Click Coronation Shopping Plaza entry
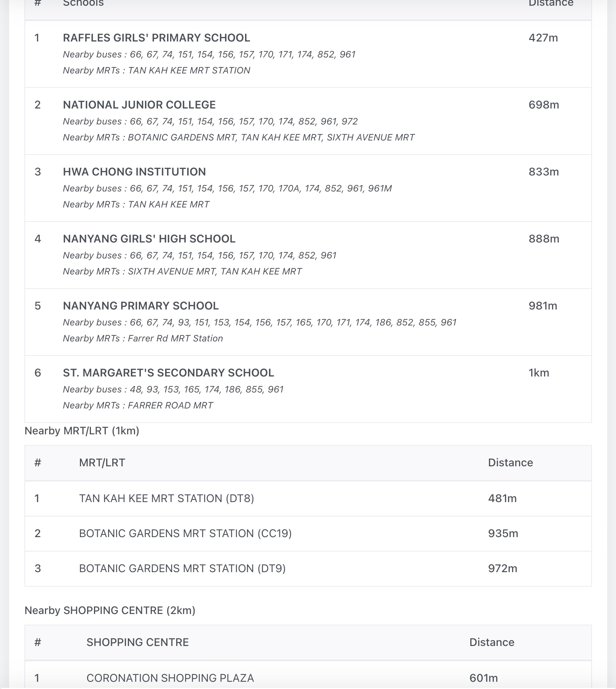Image resolution: width=616 pixels, height=689 pixels. [x=170, y=678]
